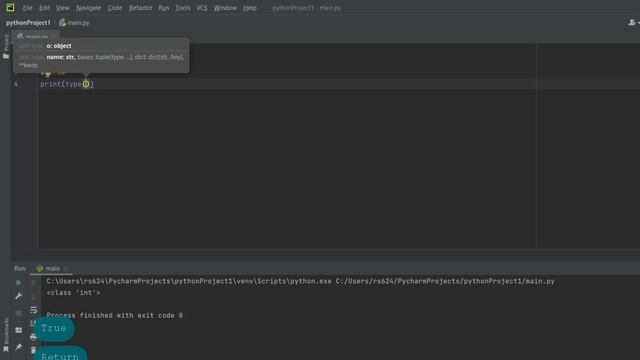This screenshot has width=640, height=360.
Task: Open the user account icon at top right
Action: [632, 23]
